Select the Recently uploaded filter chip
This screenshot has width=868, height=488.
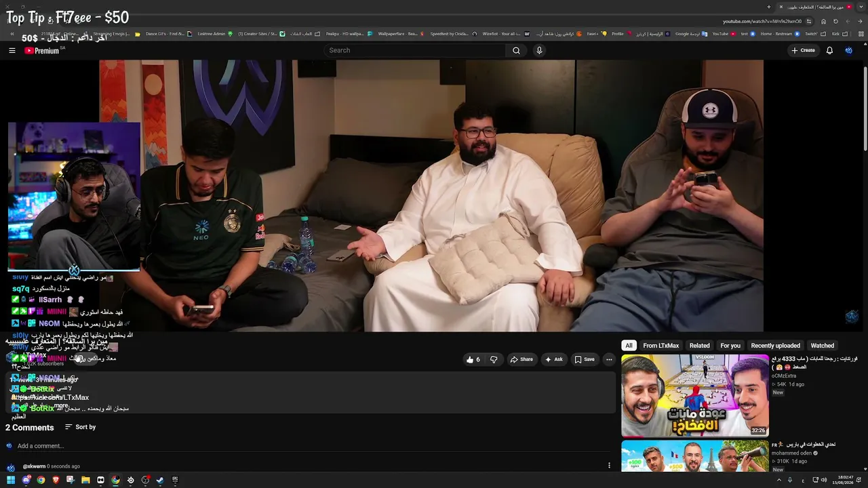(x=776, y=346)
